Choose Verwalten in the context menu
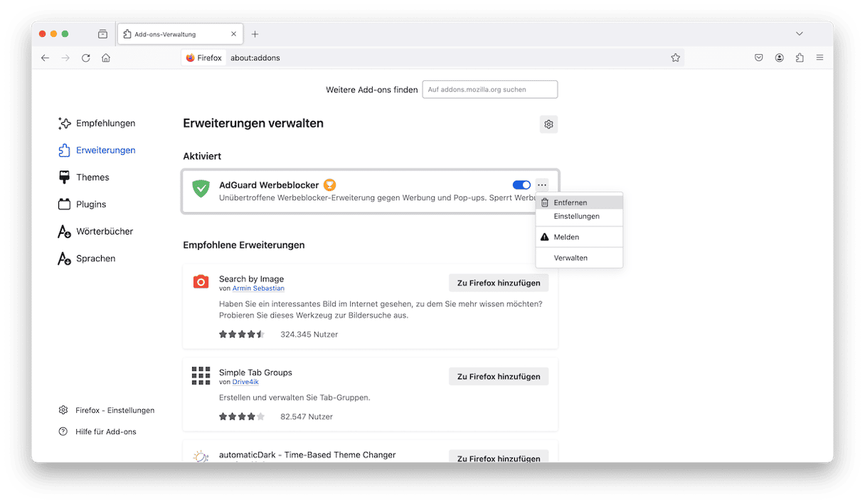Image resolution: width=865 pixels, height=504 pixels. point(579,258)
